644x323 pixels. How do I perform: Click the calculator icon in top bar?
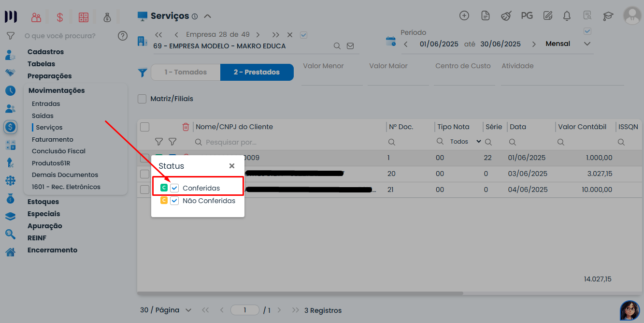click(84, 17)
